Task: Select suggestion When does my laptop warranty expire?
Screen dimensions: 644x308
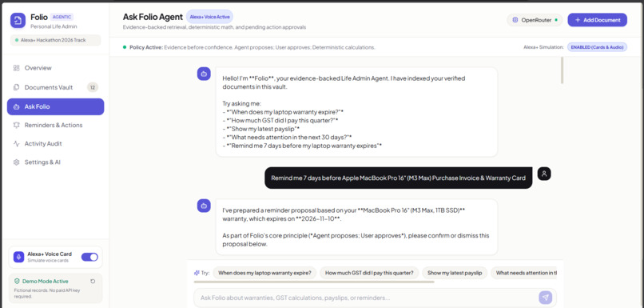Action: (x=264, y=273)
